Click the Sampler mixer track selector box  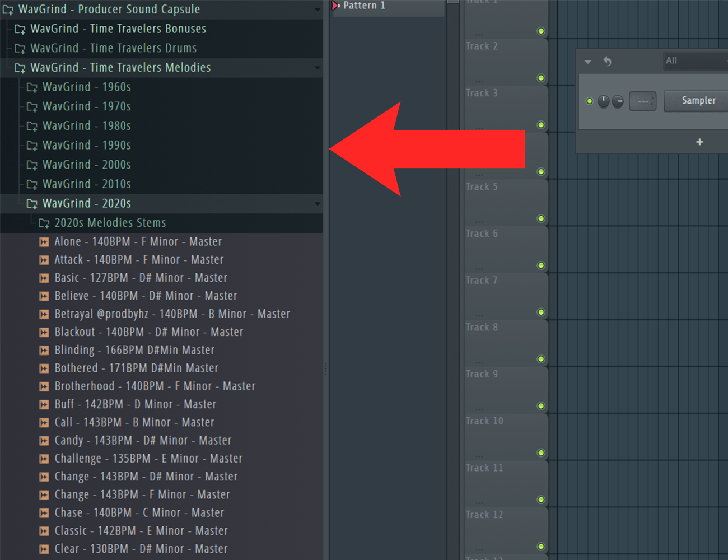(x=643, y=101)
